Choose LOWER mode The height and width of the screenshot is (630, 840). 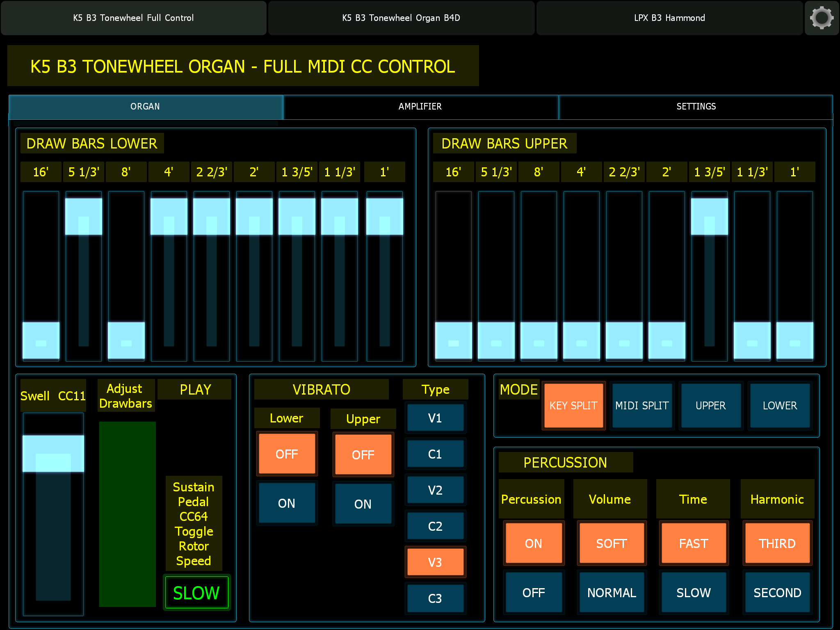click(x=780, y=406)
